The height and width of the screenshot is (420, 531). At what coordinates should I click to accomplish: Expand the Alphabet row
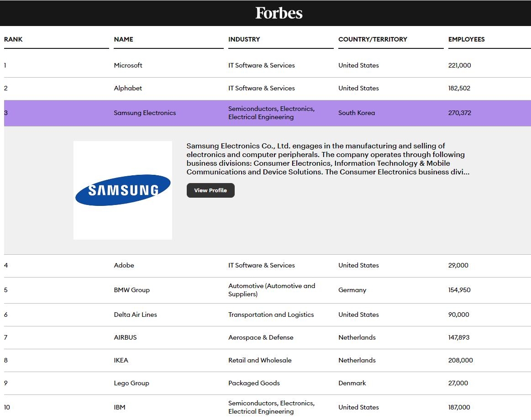point(267,88)
